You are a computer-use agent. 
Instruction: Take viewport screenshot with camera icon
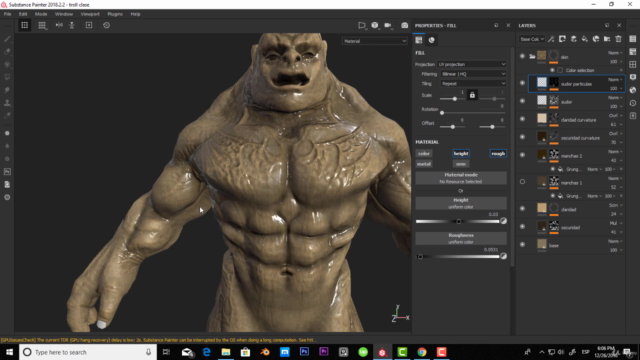tap(404, 25)
